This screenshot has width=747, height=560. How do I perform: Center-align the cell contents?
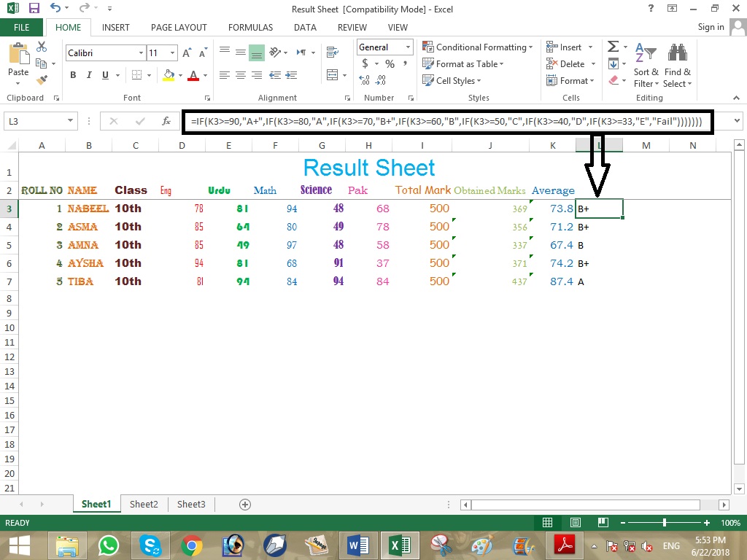[241, 75]
